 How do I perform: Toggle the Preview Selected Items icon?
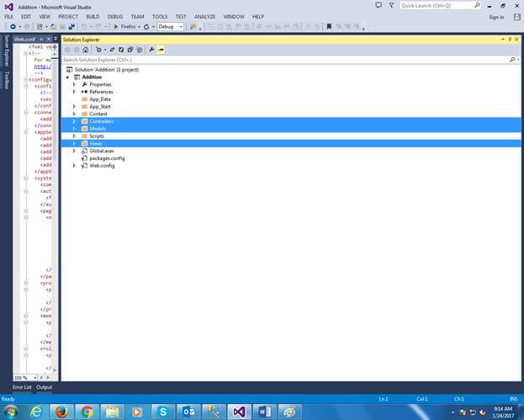coord(161,50)
